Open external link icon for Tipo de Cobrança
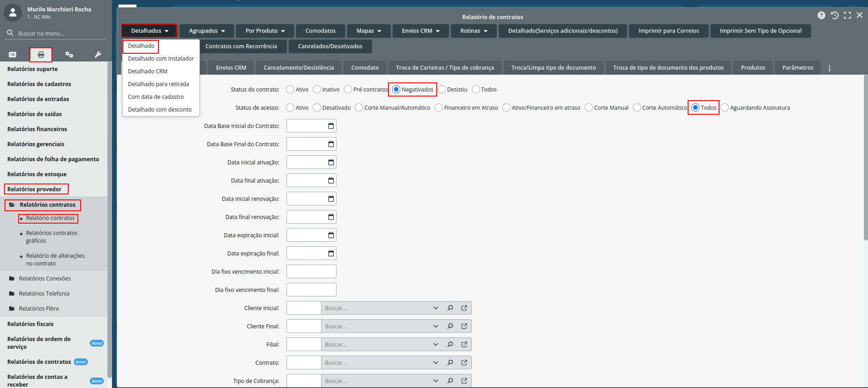Screen dimensions: 868x388 coord(464,381)
